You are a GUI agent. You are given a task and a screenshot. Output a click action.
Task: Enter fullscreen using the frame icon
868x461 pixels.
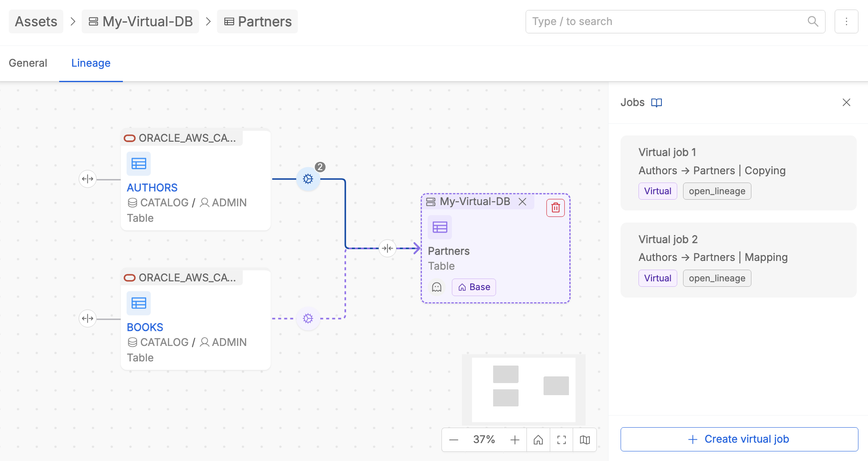tap(561, 439)
